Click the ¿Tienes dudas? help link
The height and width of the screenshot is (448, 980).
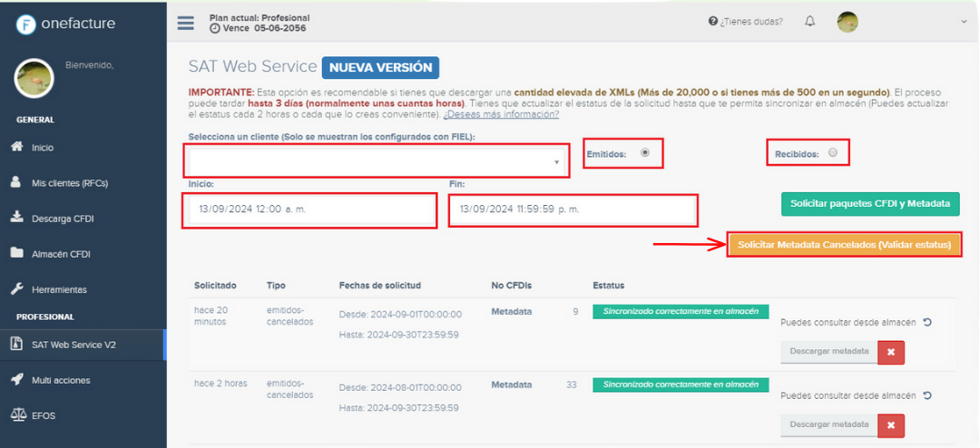point(750,22)
